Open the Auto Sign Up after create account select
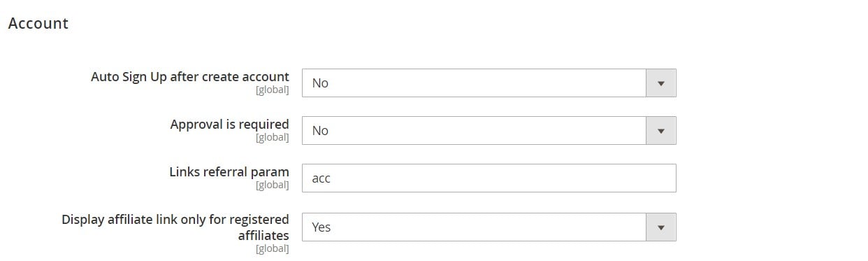 pos(489,83)
